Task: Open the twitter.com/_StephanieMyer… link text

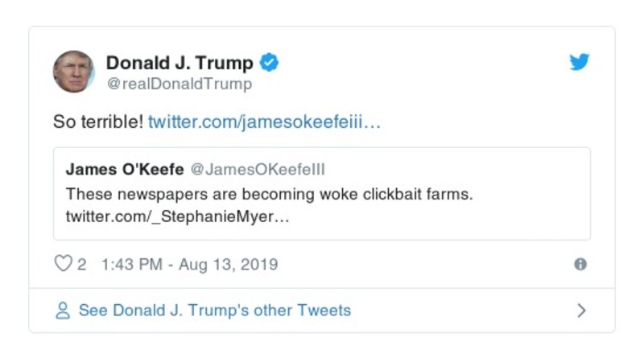Action: (x=177, y=218)
